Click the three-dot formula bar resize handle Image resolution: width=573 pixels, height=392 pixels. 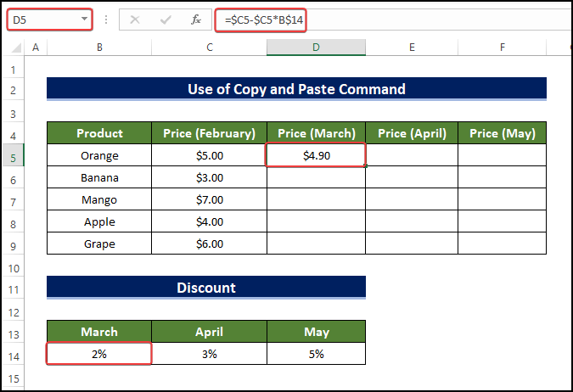105,20
